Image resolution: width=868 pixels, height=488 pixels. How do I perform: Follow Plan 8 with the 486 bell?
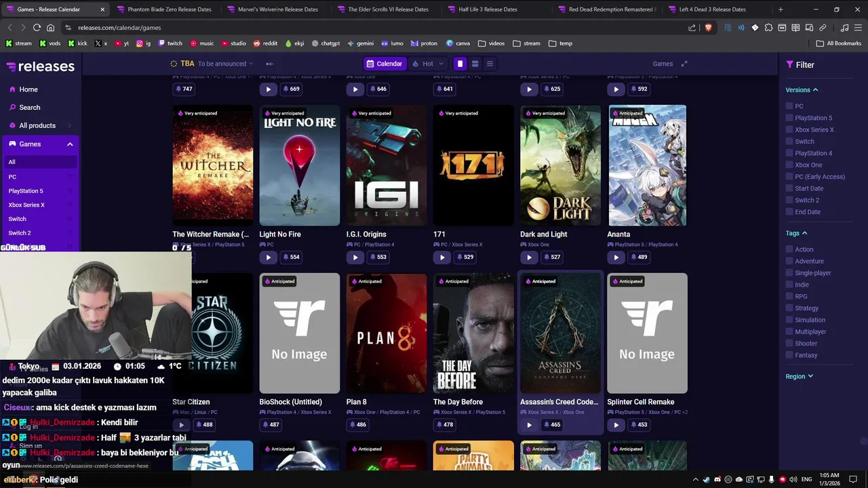(x=357, y=425)
